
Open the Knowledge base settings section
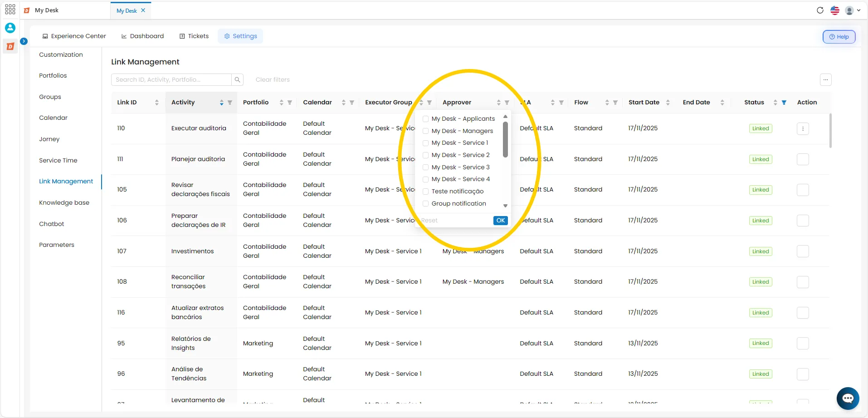click(x=64, y=203)
